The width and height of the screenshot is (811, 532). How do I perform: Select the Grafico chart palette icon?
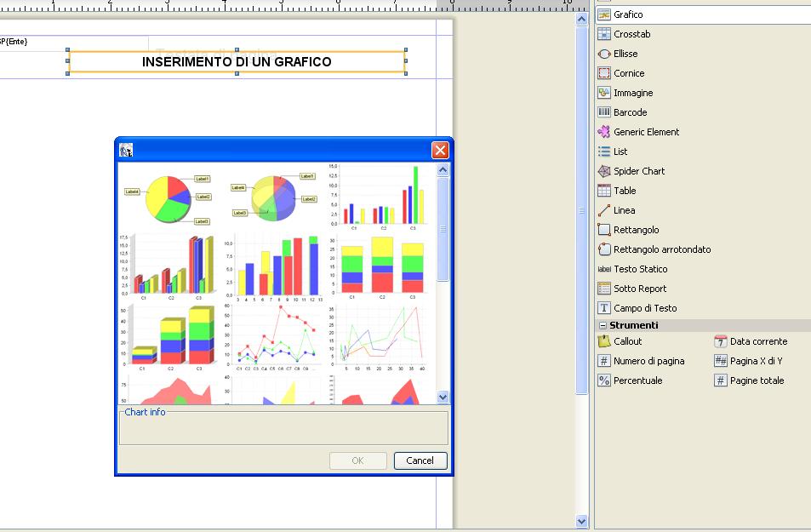pyautogui.click(x=604, y=14)
